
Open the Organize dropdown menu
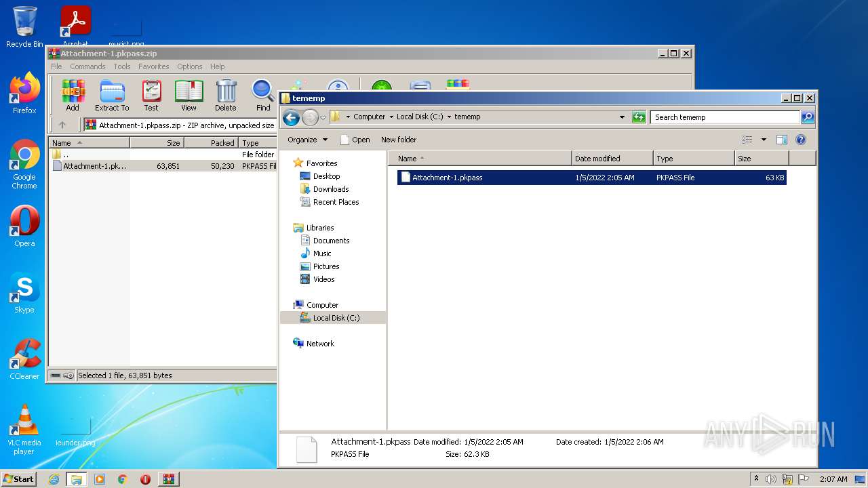[307, 140]
